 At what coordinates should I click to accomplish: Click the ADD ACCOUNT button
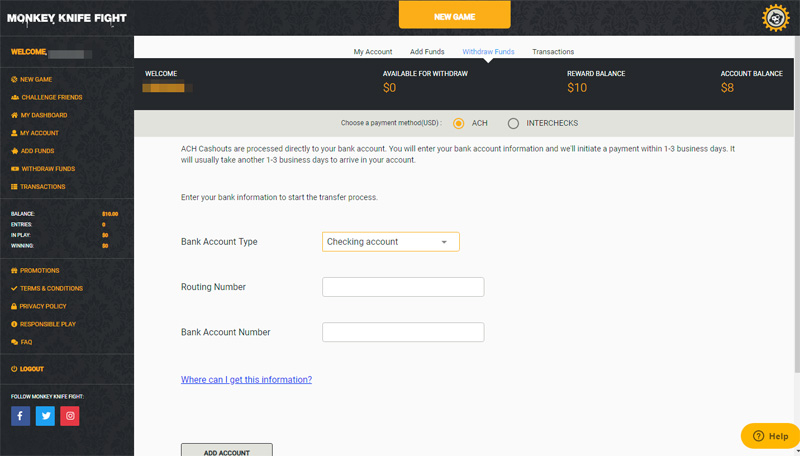click(x=227, y=450)
